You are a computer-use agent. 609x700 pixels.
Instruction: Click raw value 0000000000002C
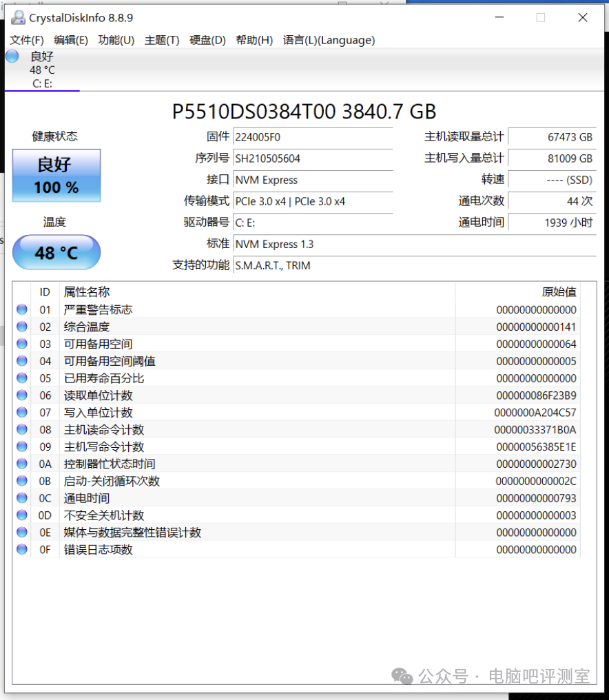click(536, 481)
